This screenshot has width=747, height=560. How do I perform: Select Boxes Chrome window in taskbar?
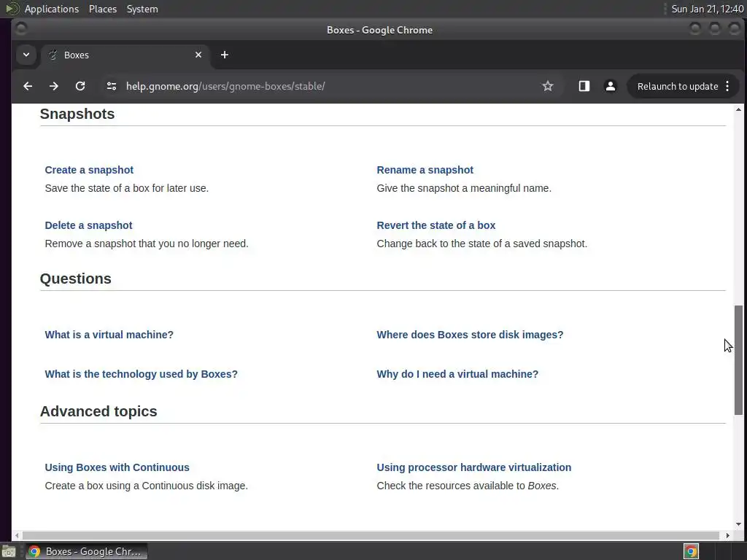pyautogui.click(x=86, y=551)
